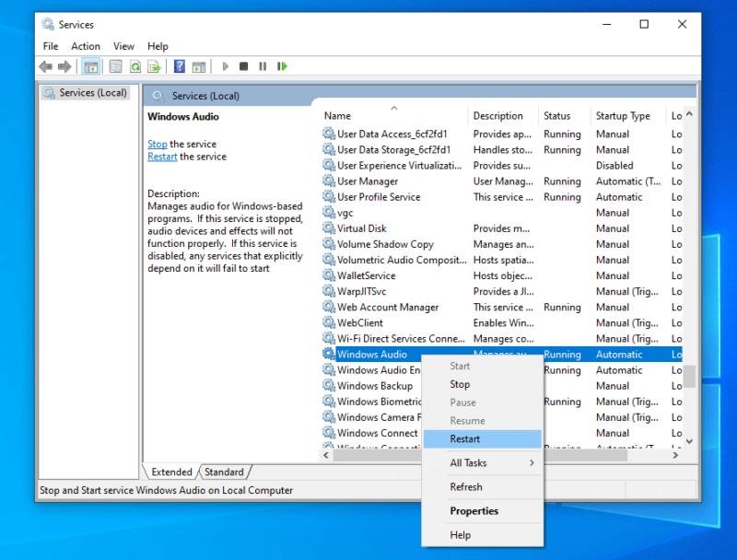The image size is (737, 560).
Task: Open the Help menu in the menu bar
Action: click(x=158, y=46)
